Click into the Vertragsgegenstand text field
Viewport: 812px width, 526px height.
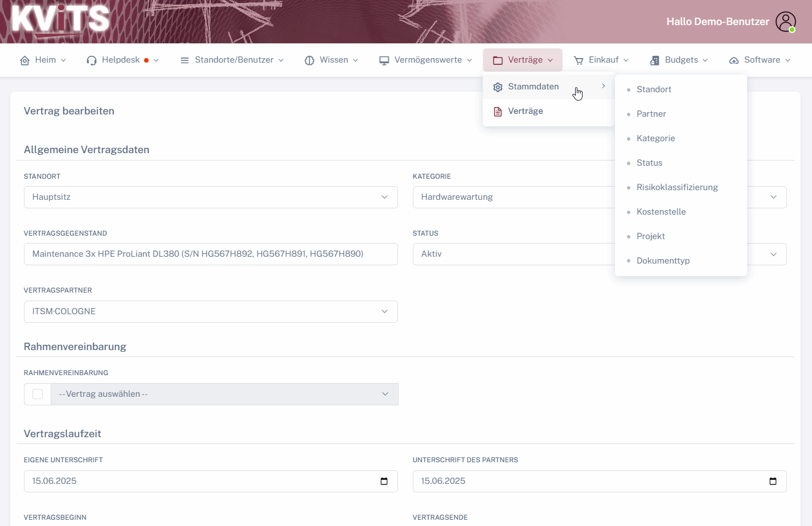click(x=211, y=254)
